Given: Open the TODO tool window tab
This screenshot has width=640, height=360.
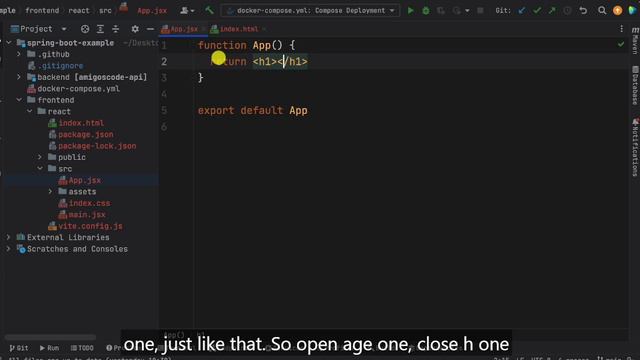Looking at the screenshot, I should (x=82, y=348).
